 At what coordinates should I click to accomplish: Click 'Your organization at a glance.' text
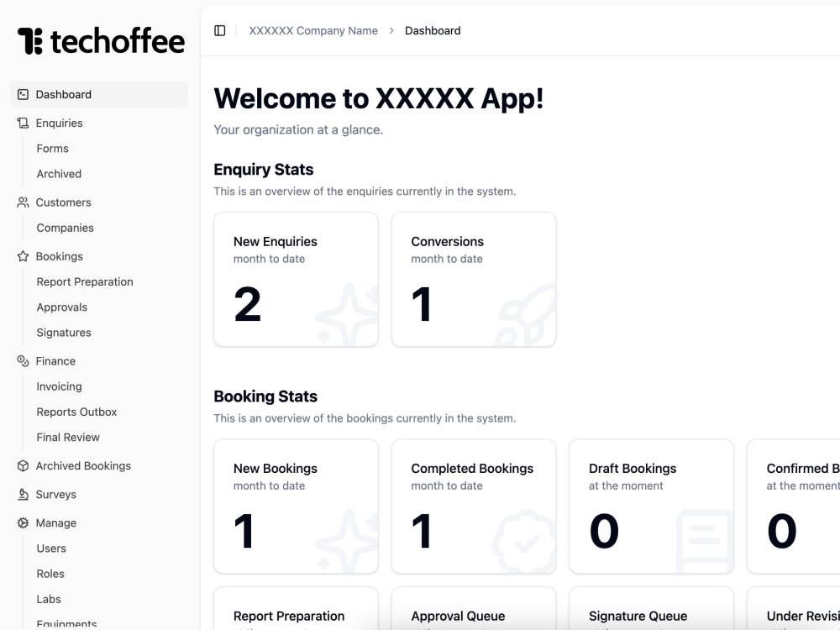[298, 130]
